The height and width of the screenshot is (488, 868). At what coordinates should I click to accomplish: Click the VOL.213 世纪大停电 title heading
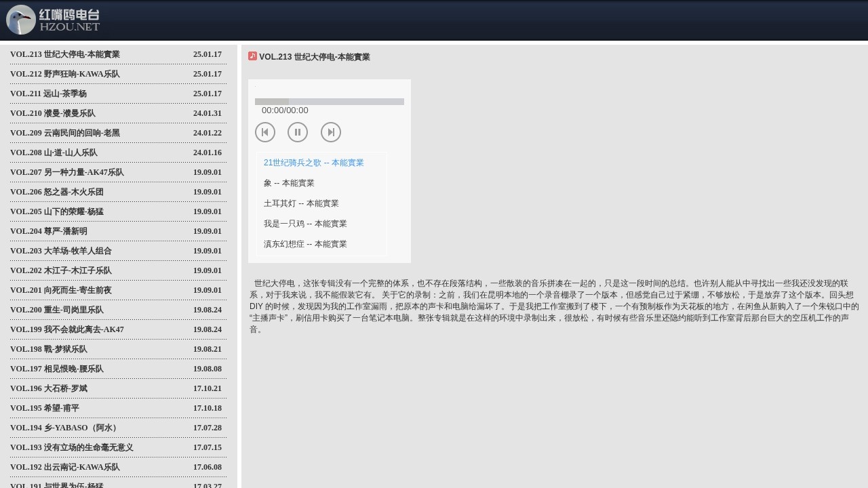click(x=315, y=57)
